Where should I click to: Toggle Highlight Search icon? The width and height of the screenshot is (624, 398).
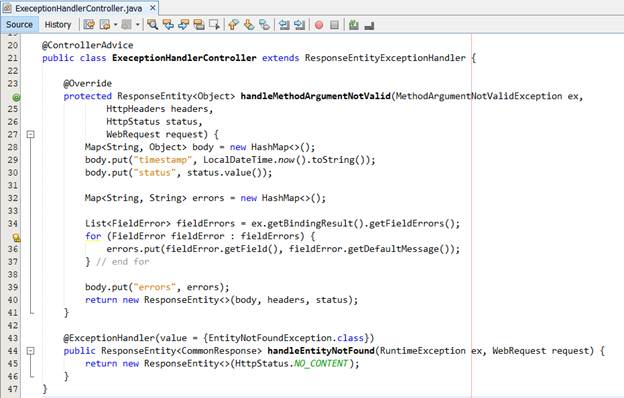point(199,25)
